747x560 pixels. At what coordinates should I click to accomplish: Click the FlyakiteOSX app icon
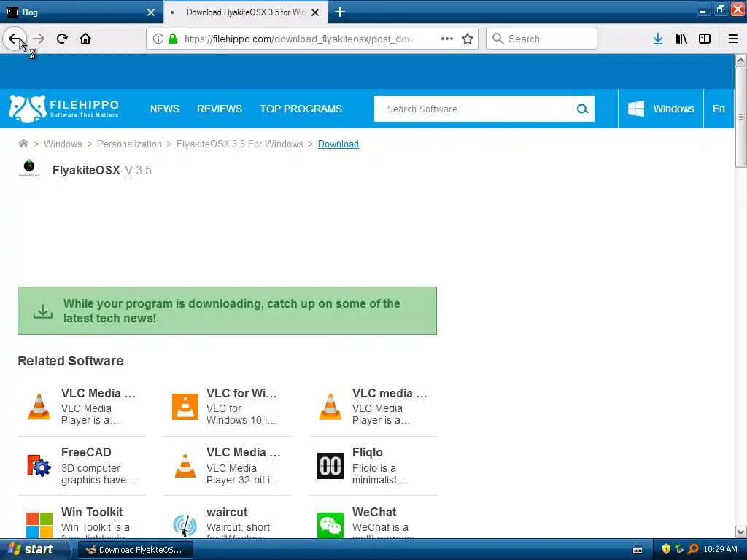point(29,168)
